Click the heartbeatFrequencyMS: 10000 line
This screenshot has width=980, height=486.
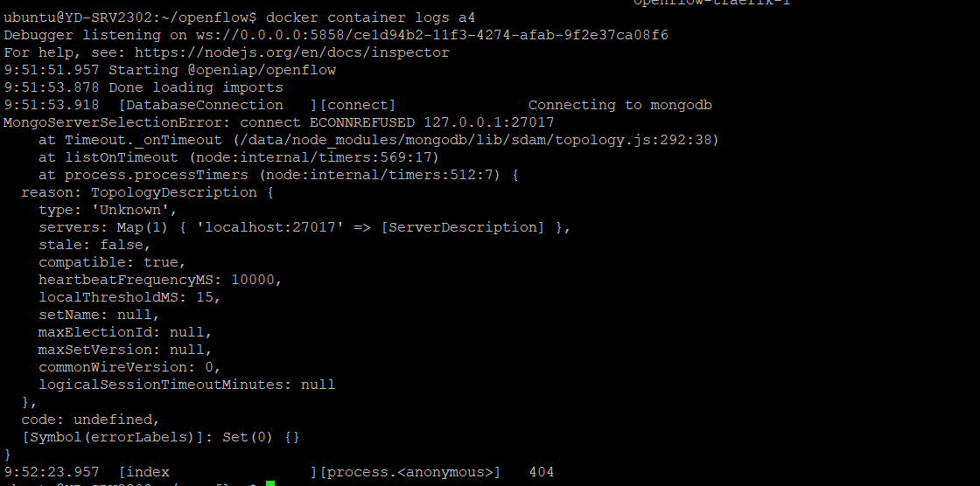pyautogui.click(x=161, y=280)
